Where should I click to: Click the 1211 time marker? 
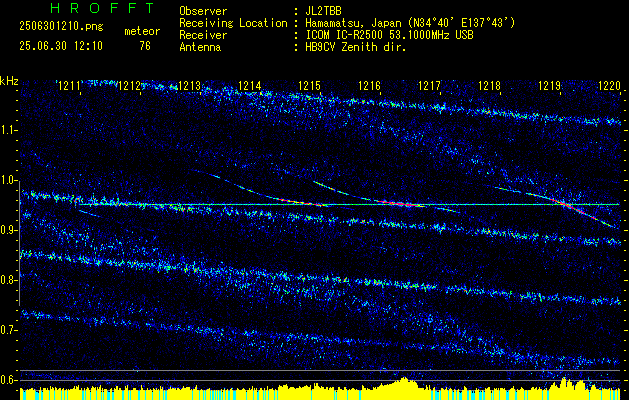click(x=70, y=85)
